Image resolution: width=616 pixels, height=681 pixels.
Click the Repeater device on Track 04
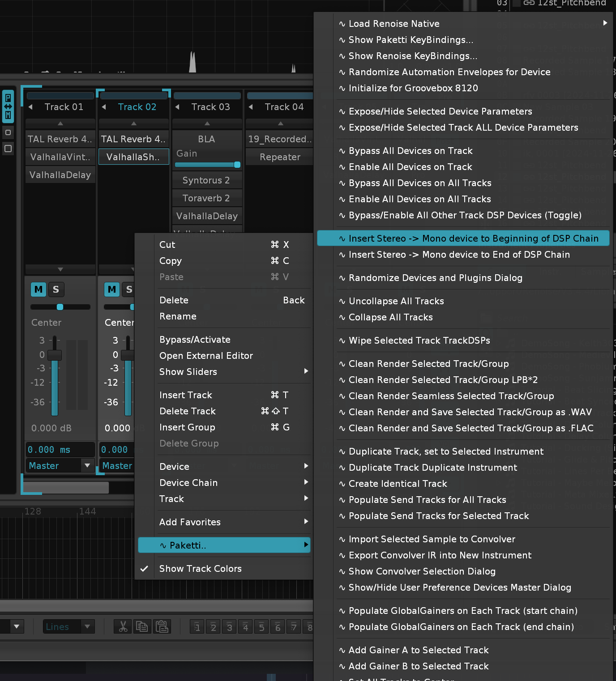(x=280, y=157)
